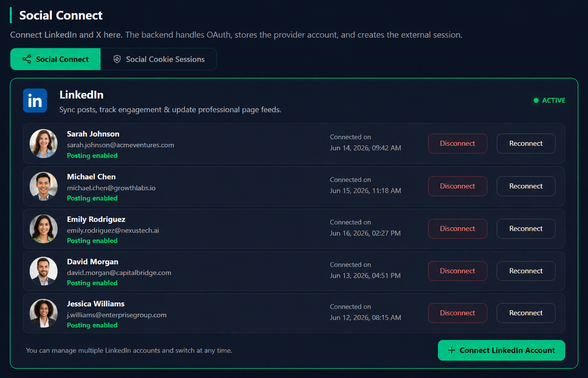The image size is (588, 378).
Task: Select the name Michael Chen
Action: coord(91,177)
